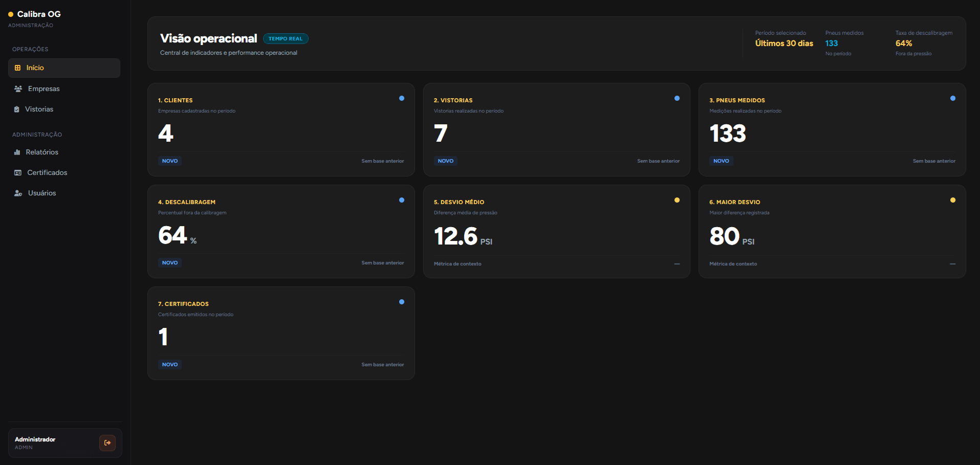Click Métrica de contexto on Desvio Médio card
The width and height of the screenshot is (980, 465).
tap(458, 264)
